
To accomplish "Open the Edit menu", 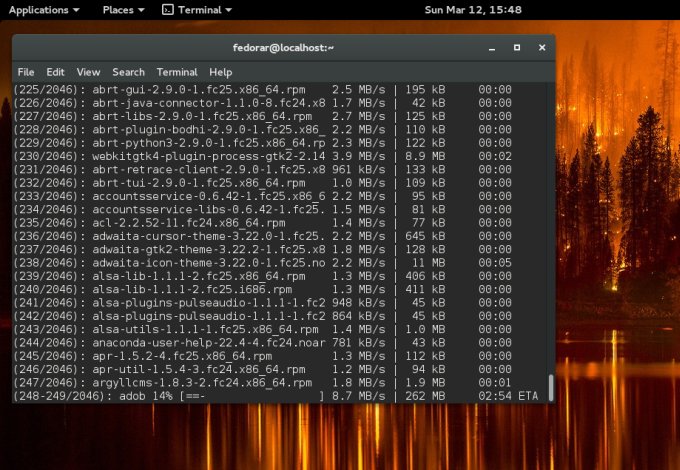I will (55, 72).
